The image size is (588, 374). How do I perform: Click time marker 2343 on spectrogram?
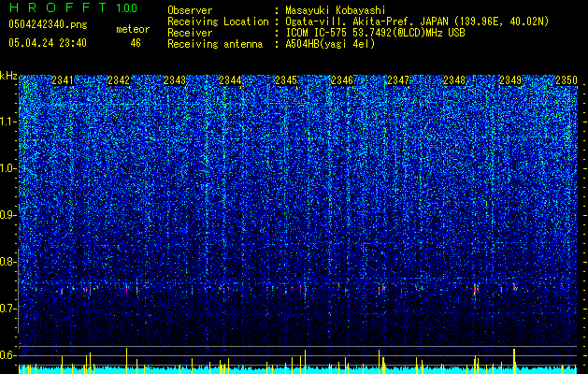tap(175, 80)
